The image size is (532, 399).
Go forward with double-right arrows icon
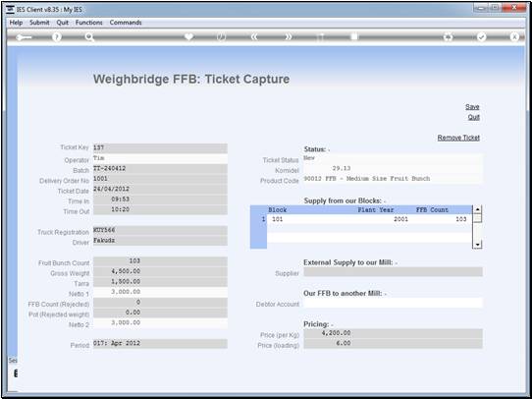point(288,37)
